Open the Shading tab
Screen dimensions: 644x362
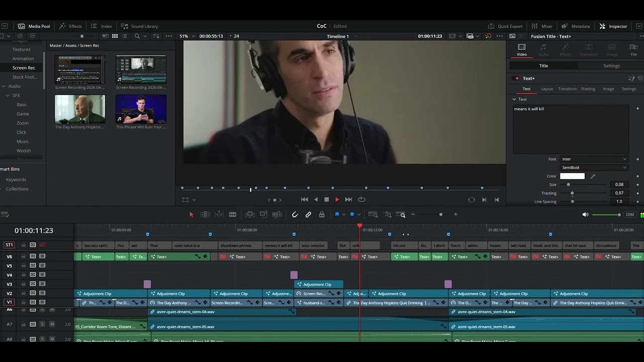point(588,89)
